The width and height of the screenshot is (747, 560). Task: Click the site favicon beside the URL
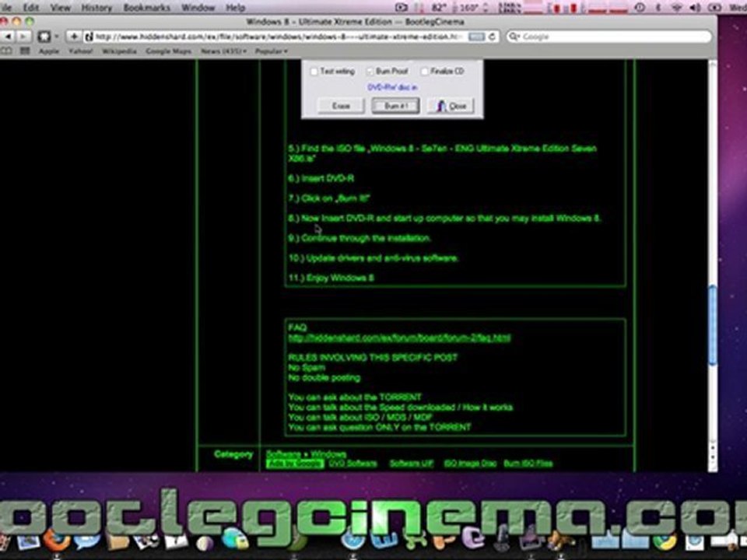89,37
